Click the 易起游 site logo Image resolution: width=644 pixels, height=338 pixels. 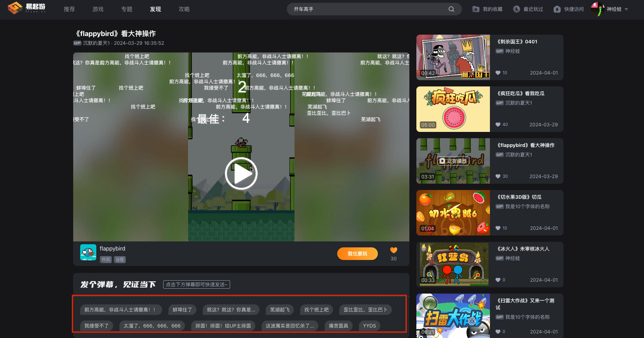pyautogui.click(x=27, y=8)
